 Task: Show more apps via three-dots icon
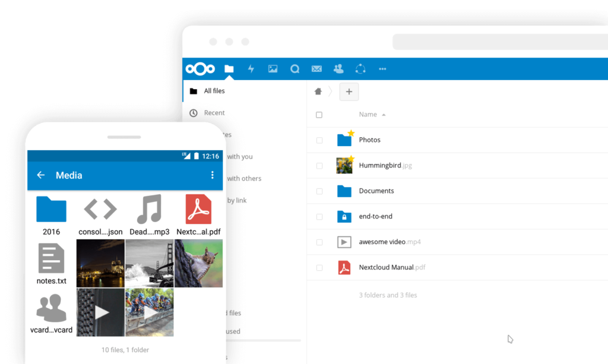pyautogui.click(x=382, y=69)
